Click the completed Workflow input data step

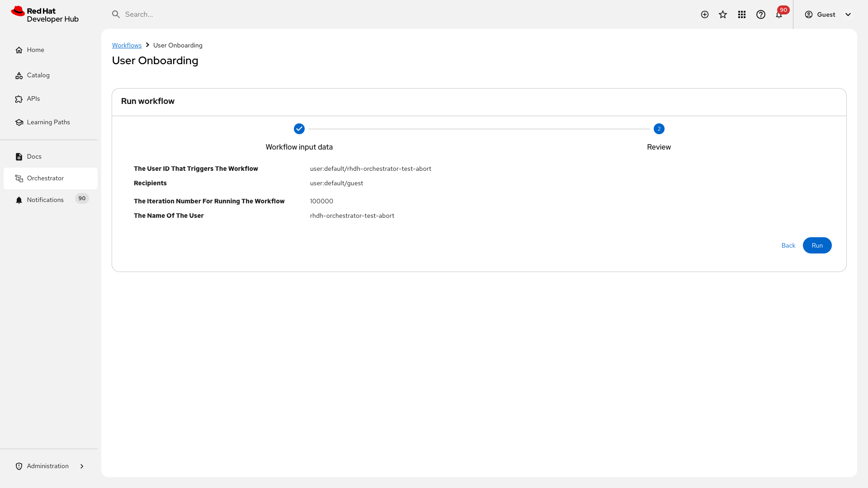299,129
